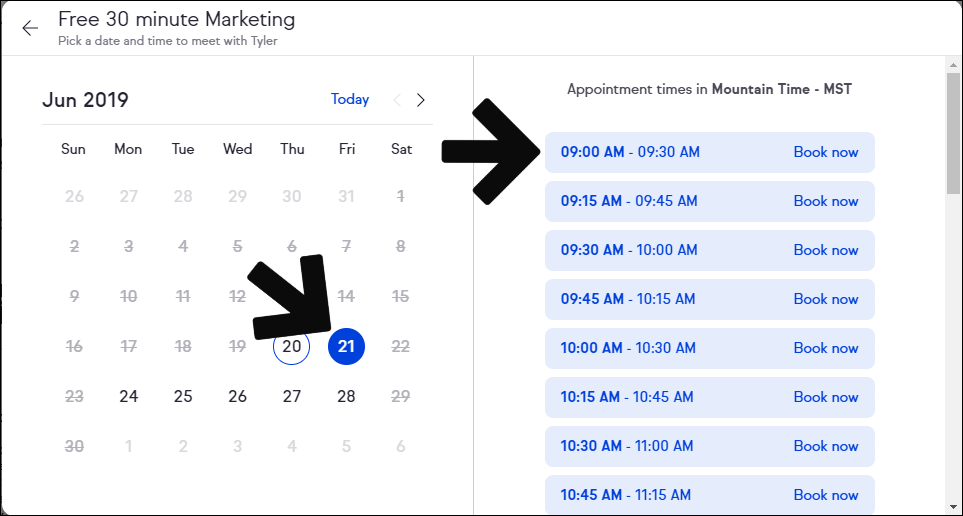Click the crossed-out date 23

[x=74, y=396]
